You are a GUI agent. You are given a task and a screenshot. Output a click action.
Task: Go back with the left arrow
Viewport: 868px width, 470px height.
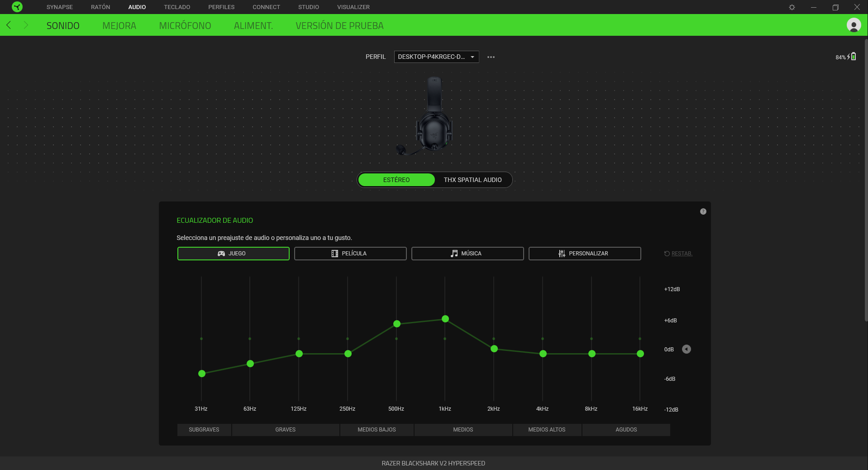[x=9, y=25]
